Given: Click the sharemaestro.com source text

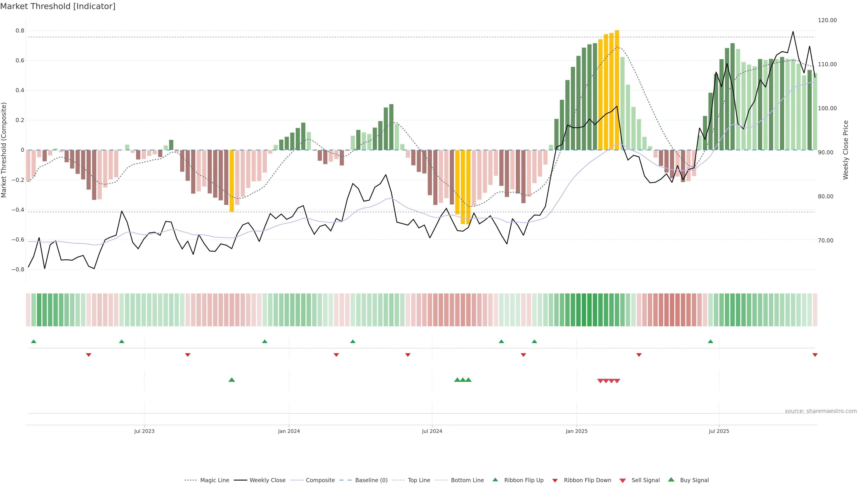Looking at the screenshot, I should (x=821, y=411).
